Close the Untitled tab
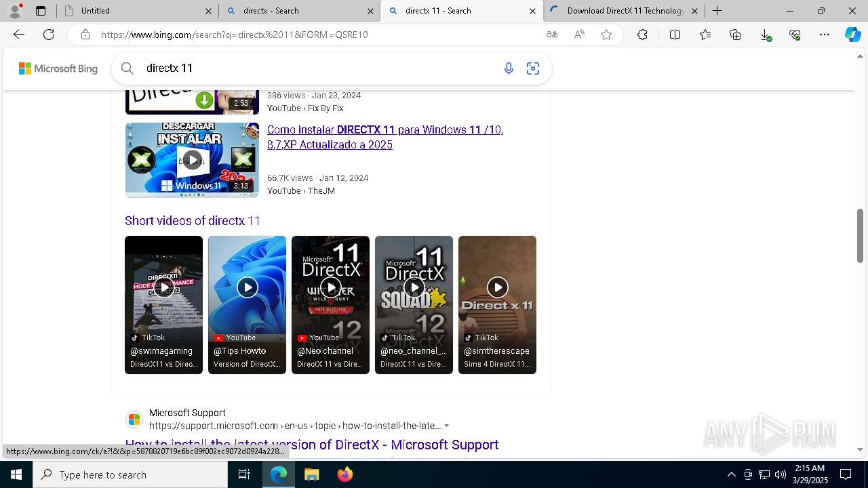Viewport: 868px width, 488px height. click(208, 11)
